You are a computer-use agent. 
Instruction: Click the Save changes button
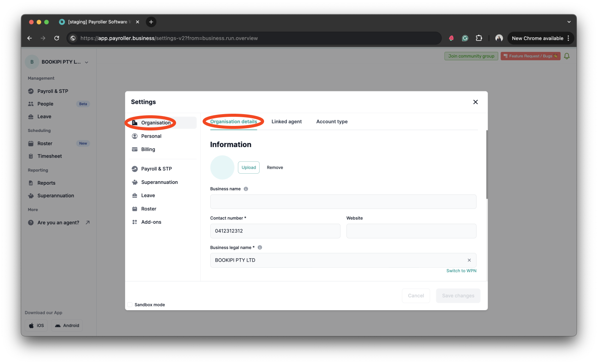[458, 296]
